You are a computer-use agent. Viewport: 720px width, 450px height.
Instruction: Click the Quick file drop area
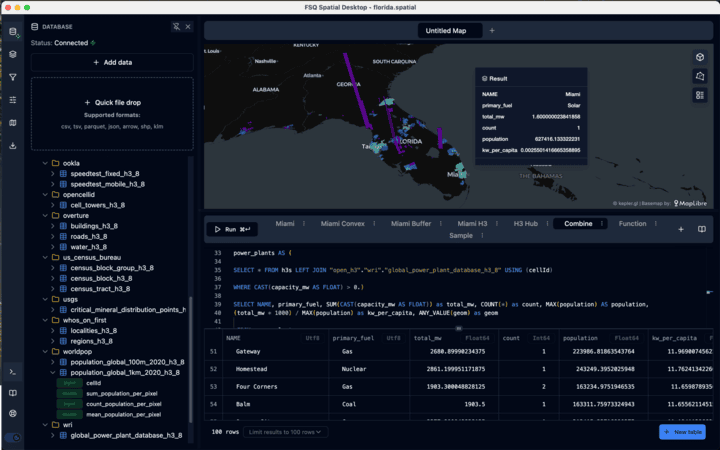click(112, 115)
